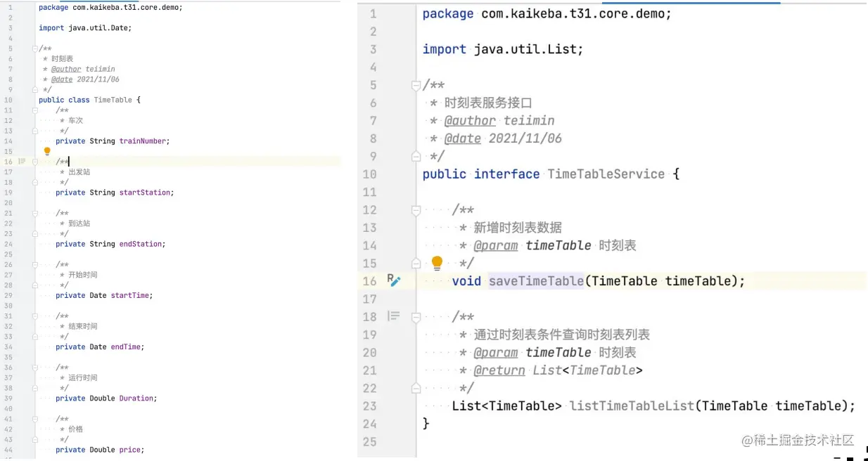The height and width of the screenshot is (461, 868).
Task: Click gutter lines icon at line 18 in TimeTableService
Action: point(393,316)
